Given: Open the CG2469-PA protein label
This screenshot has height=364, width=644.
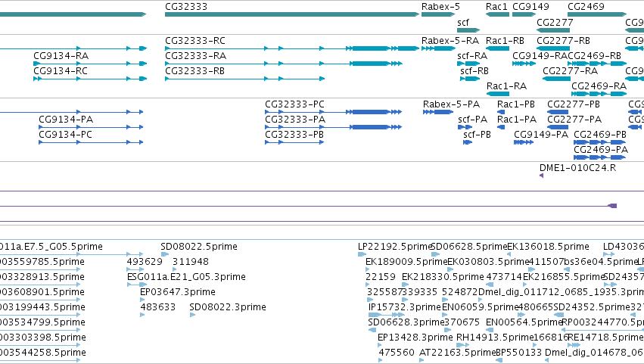Looking at the screenshot, I should pyautogui.click(x=601, y=150).
